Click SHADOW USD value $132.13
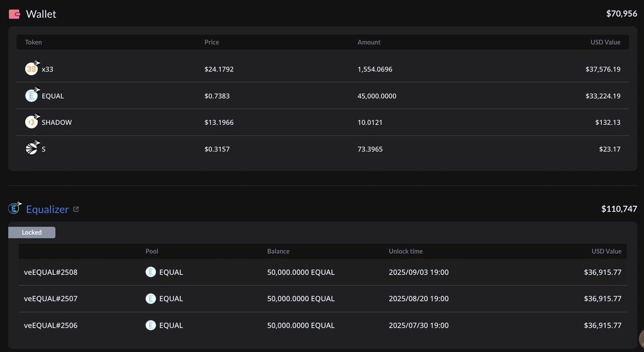This screenshot has width=644, height=352. coord(608,123)
